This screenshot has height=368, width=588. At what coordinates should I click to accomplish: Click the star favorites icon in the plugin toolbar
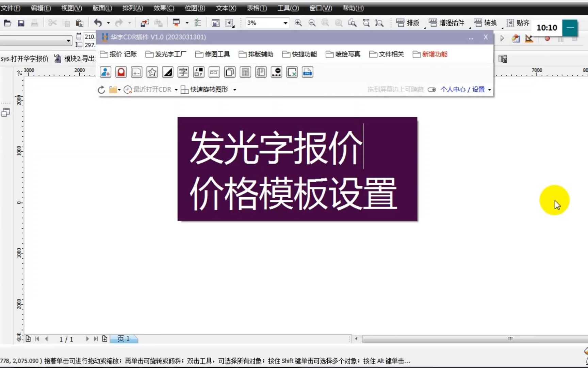[152, 72]
